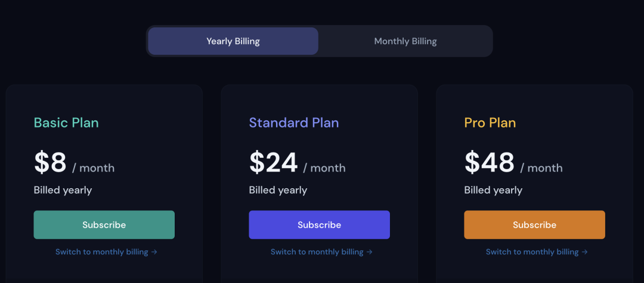Screen dimensions: 644x283
Task: Use Pro Plan's switch to monthly billing link
Action: pyautogui.click(x=532, y=252)
